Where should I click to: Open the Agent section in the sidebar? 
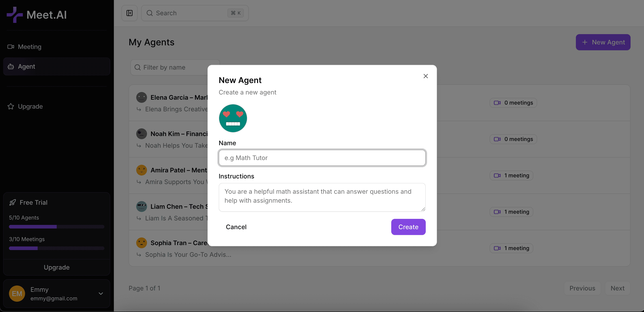click(26, 66)
